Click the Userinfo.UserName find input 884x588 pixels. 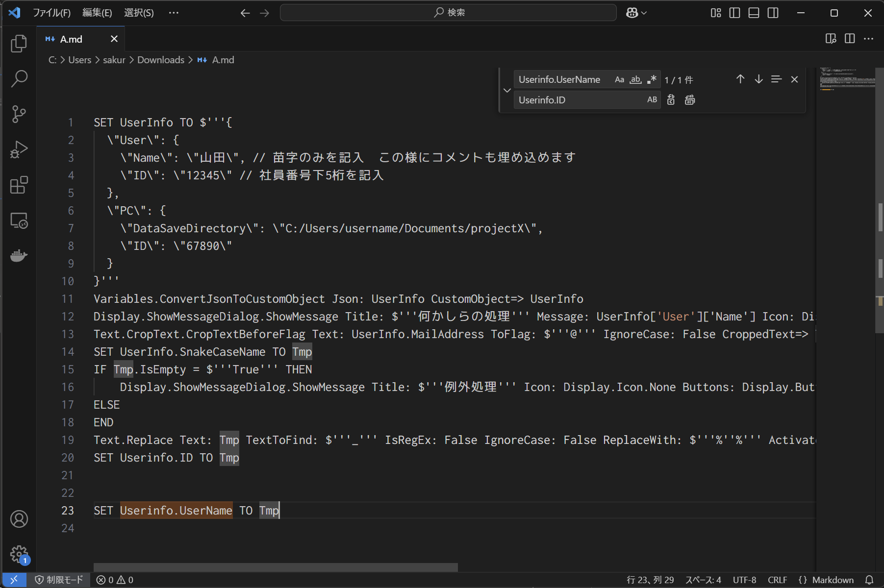tap(563, 79)
